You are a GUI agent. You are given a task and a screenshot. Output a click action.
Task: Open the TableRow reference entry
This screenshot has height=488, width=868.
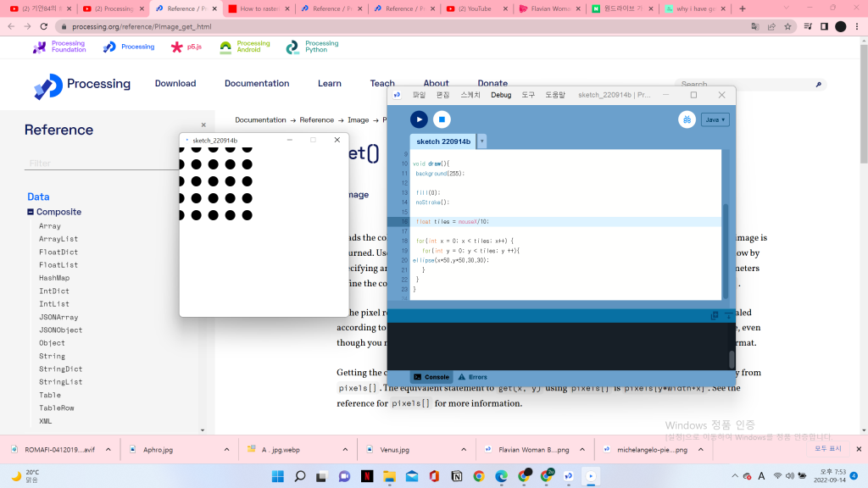click(57, 408)
